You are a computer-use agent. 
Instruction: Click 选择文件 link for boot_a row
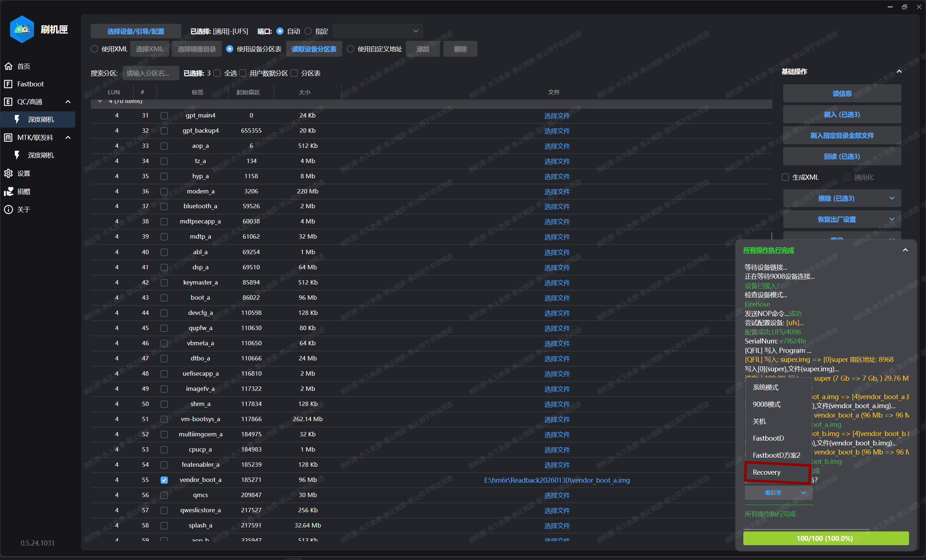point(557,298)
